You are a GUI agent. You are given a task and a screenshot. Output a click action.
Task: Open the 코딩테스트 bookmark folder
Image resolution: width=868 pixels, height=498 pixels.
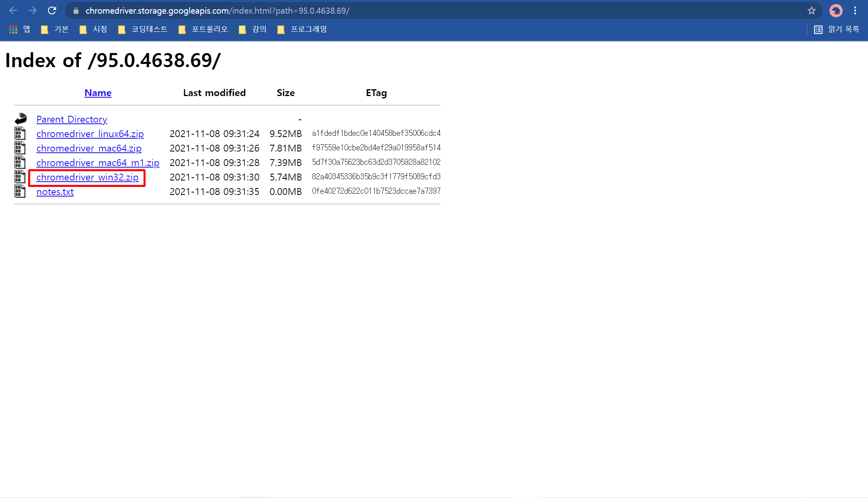tap(143, 29)
